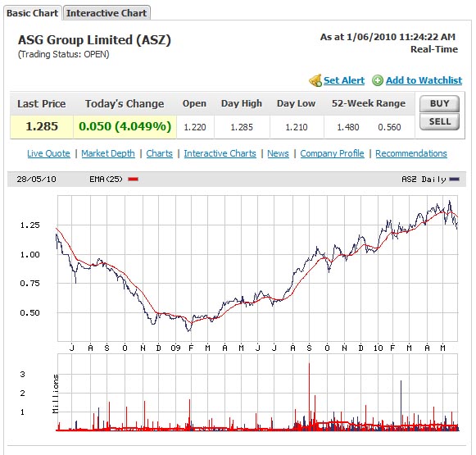Open the Set Alert link

[x=344, y=80]
